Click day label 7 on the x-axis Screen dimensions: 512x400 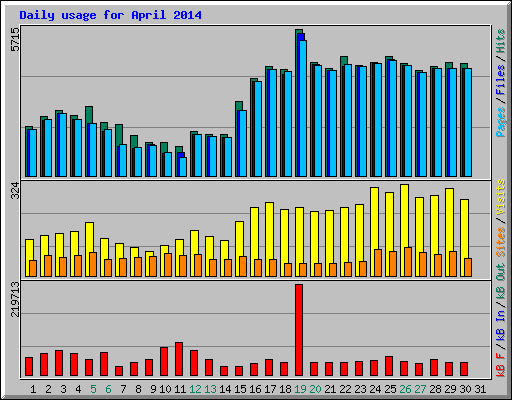pos(123,389)
